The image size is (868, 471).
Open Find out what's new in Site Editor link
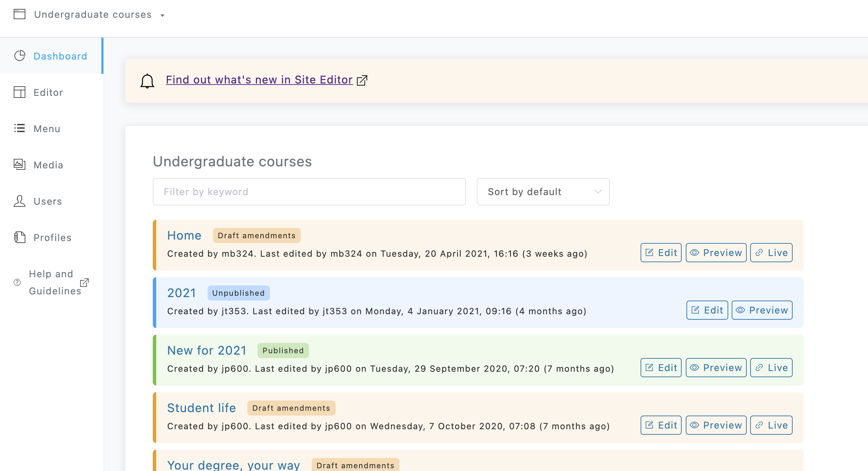coord(259,80)
